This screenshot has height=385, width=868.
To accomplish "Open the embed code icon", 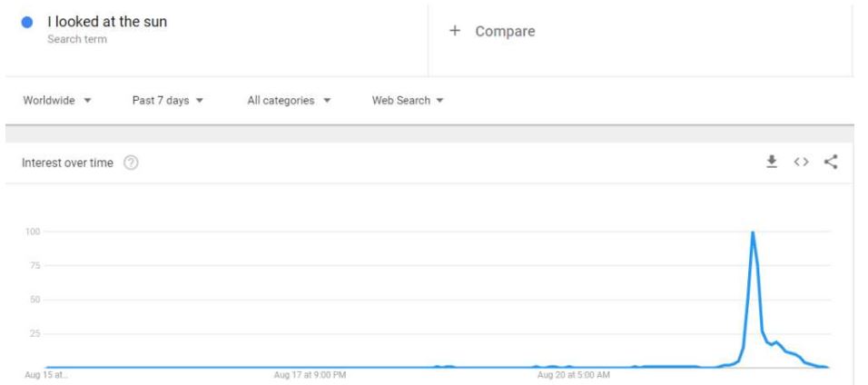I will [x=800, y=162].
